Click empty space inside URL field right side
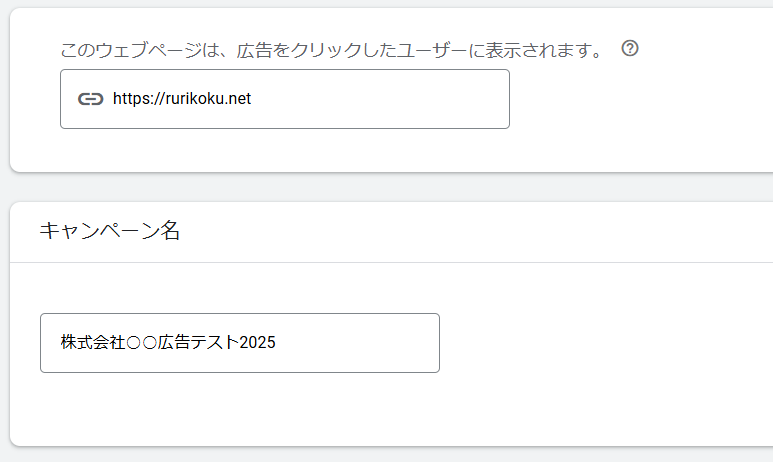The height and width of the screenshot is (462, 773). [x=380, y=99]
